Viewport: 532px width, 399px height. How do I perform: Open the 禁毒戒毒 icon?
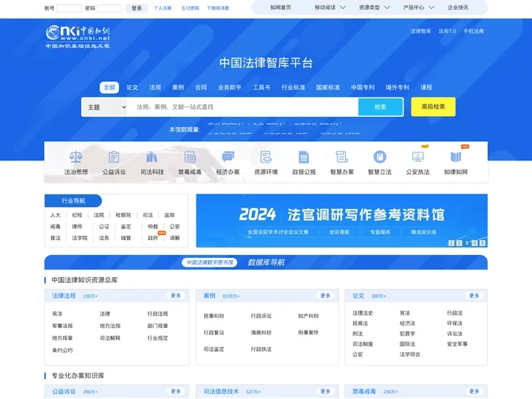coord(190,157)
